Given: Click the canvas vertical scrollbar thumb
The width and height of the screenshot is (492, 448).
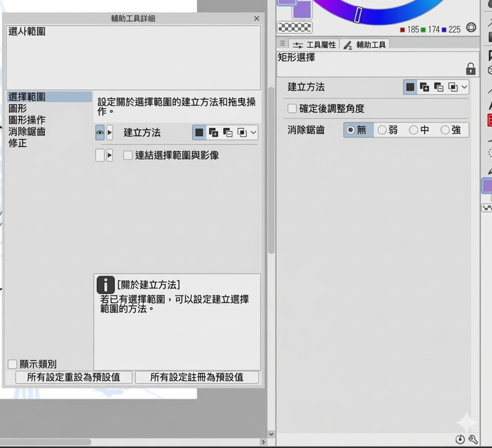Looking at the screenshot, I should tap(272, 170).
